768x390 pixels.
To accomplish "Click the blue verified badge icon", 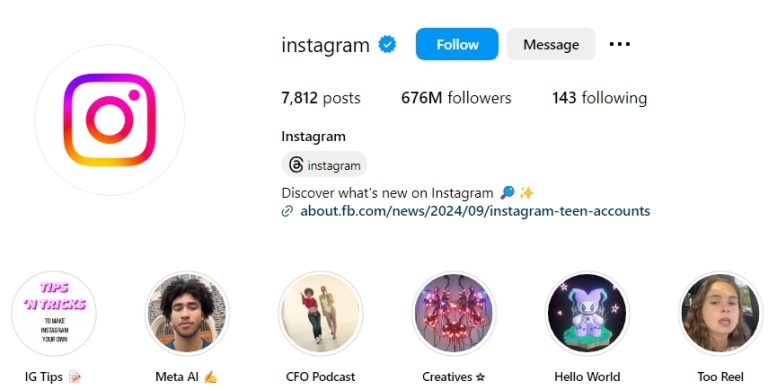I will pos(387,45).
